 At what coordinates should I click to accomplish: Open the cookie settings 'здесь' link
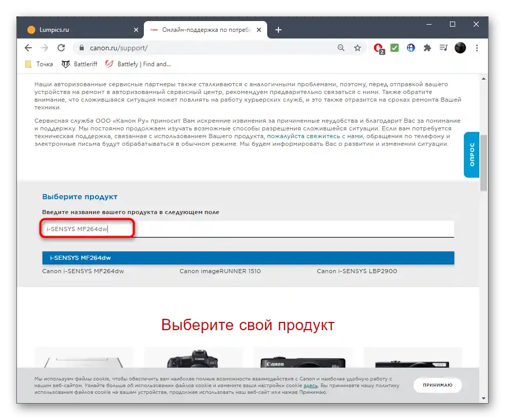(x=310, y=386)
